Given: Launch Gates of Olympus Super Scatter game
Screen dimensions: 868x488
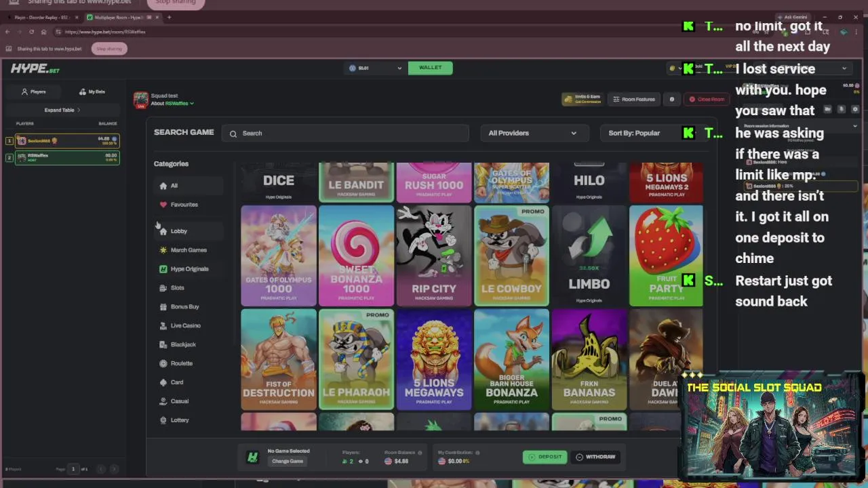Looking at the screenshot, I should coord(511,182).
